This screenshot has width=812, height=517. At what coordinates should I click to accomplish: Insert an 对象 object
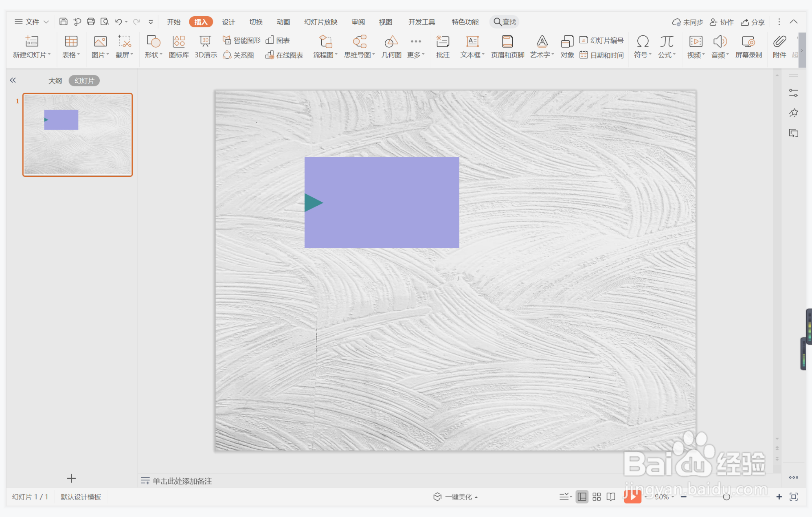point(567,47)
